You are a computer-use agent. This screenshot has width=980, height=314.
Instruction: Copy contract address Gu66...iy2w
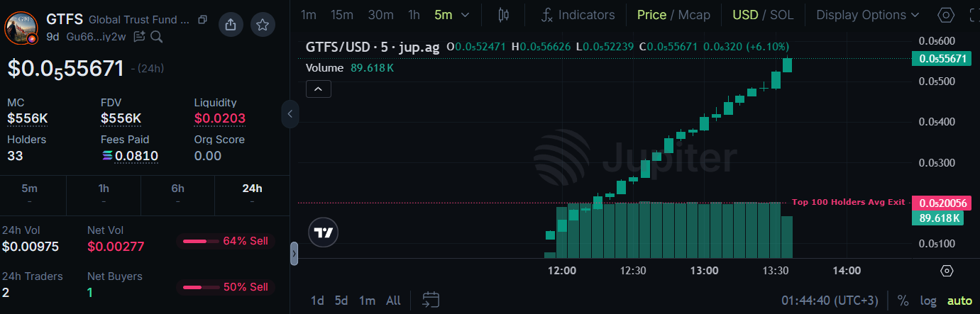click(x=96, y=36)
